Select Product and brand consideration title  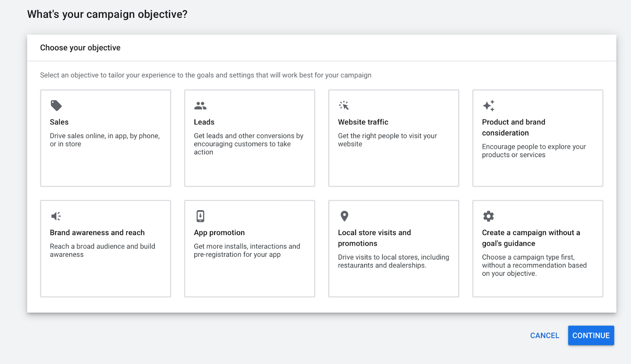point(513,127)
